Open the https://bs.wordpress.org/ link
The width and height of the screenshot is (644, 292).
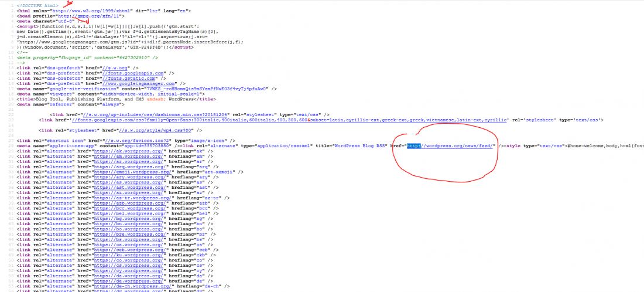pos(129,240)
